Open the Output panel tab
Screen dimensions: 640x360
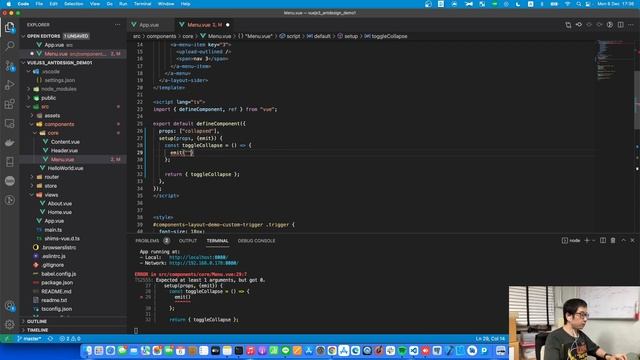click(188, 241)
